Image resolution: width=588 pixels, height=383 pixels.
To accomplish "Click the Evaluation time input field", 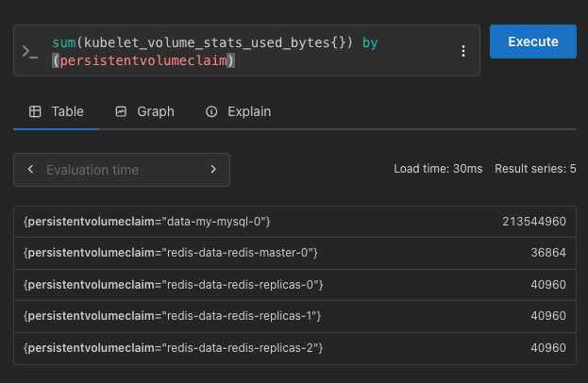I will pos(121,170).
